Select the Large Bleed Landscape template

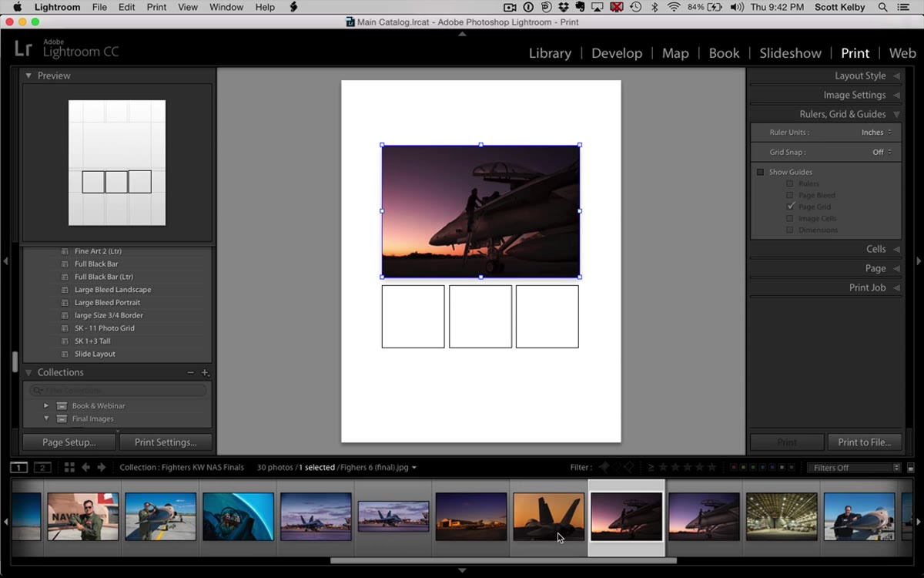click(x=112, y=290)
